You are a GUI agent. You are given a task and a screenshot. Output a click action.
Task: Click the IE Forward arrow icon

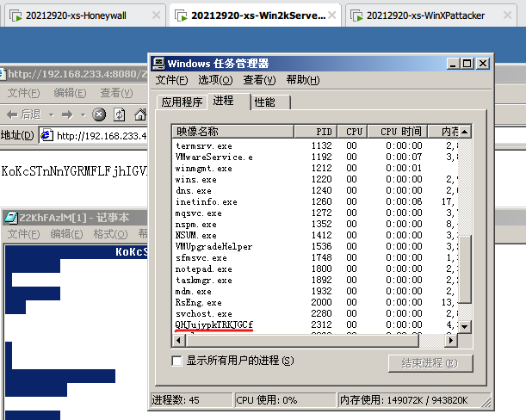67,115
